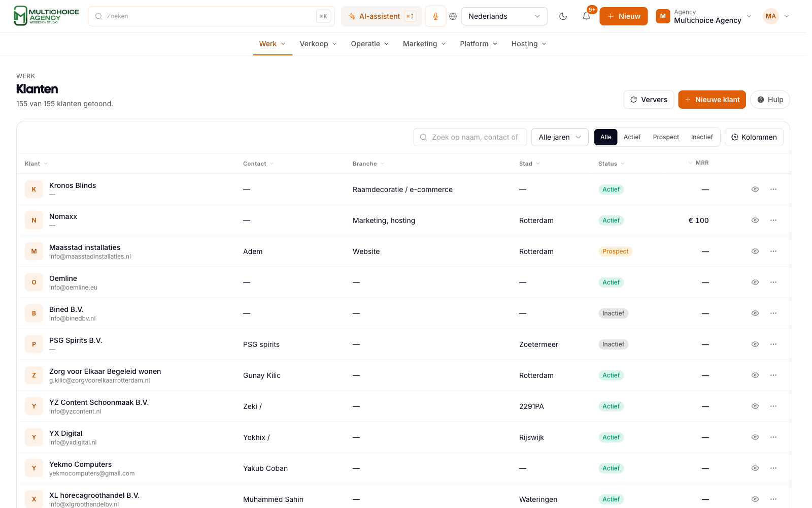The image size is (812, 508).
Task: View Zorg voor Elkaar via eye icon
Action: coord(755,375)
